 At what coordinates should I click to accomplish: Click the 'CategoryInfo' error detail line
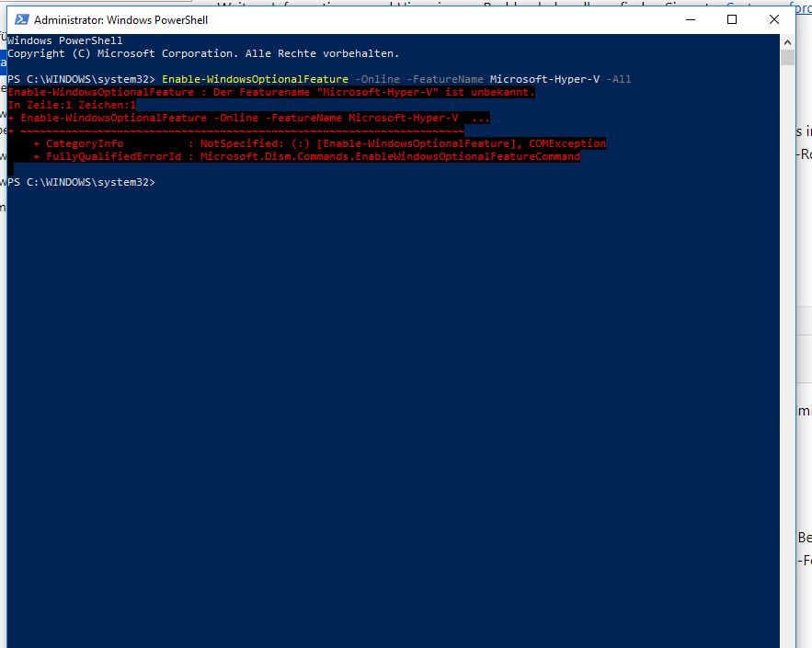(x=319, y=143)
